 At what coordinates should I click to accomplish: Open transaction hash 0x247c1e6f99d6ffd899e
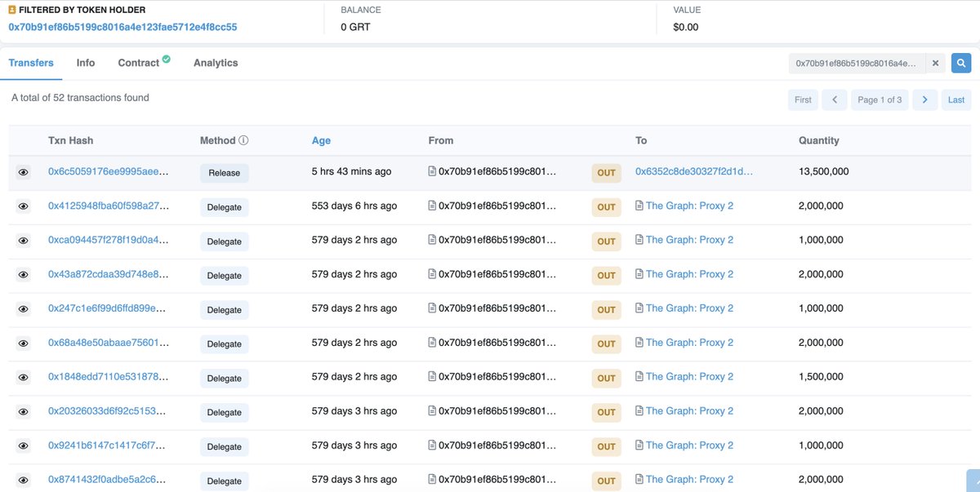click(109, 309)
